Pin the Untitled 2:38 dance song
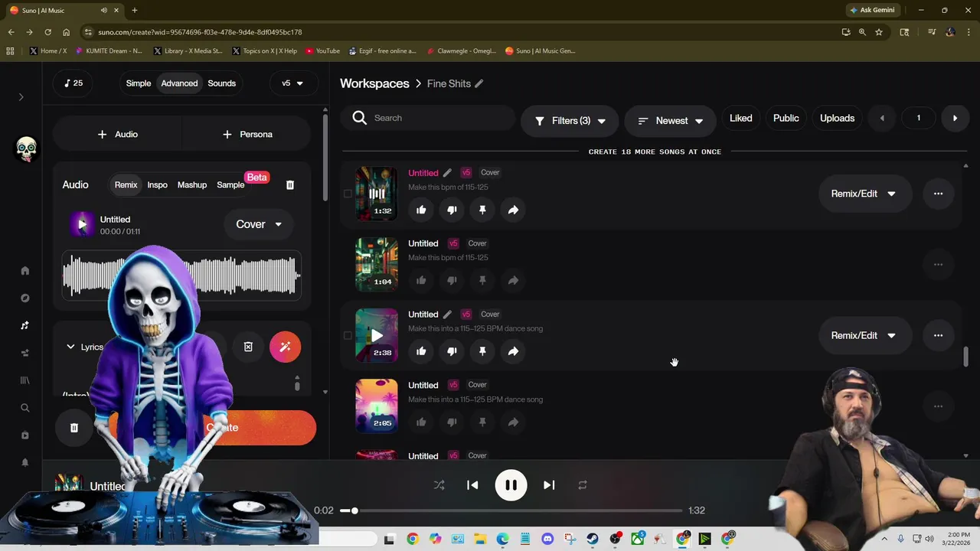This screenshot has height=551, width=980. 482,351
